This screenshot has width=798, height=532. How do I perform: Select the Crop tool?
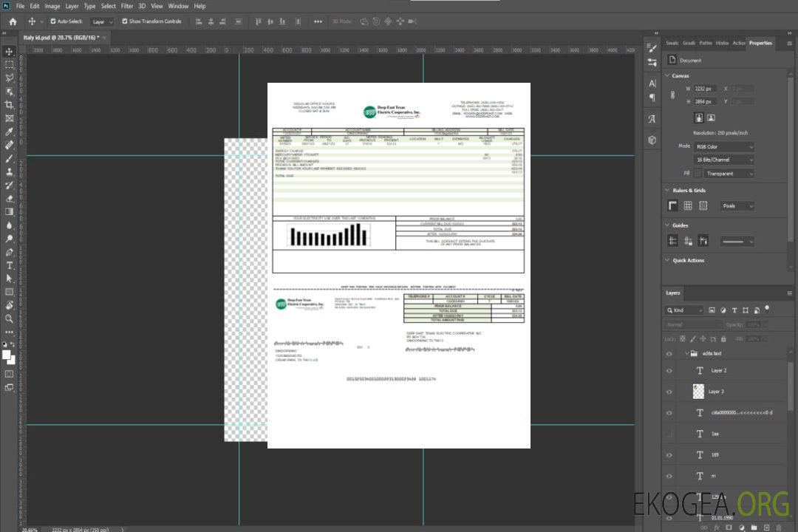9,105
